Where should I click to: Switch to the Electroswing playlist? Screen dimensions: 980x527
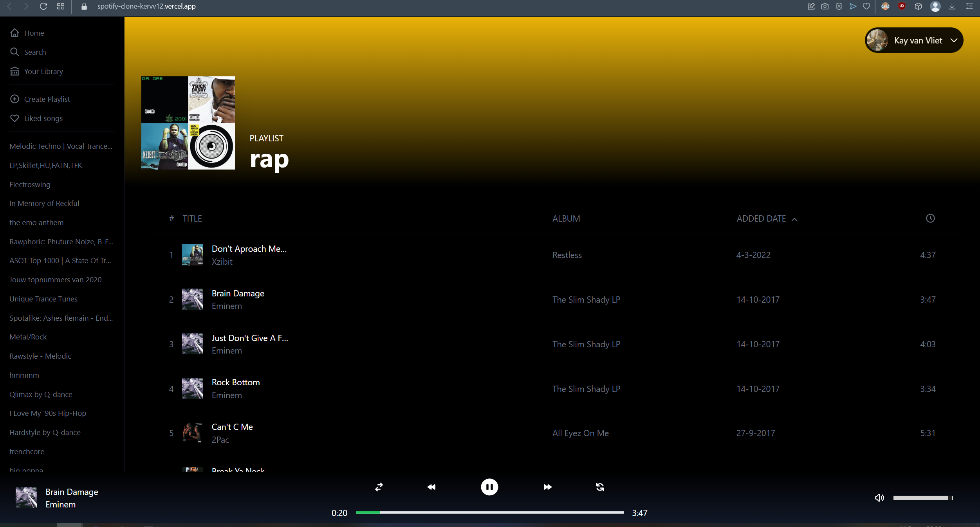(x=29, y=184)
